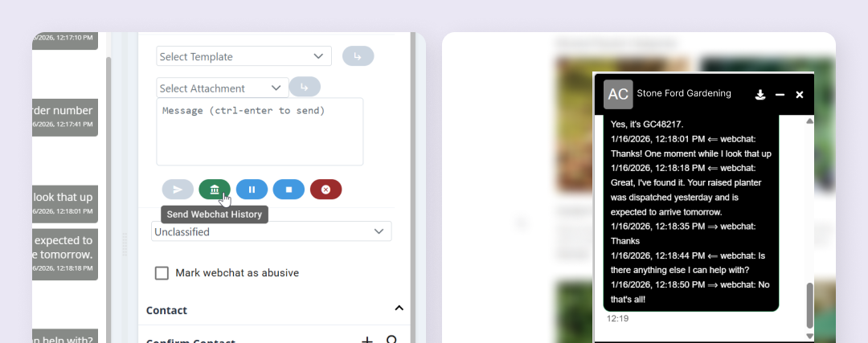Check Mark webchat as abusive
The height and width of the screenshot is (343, 868).
tap(162, 273)
